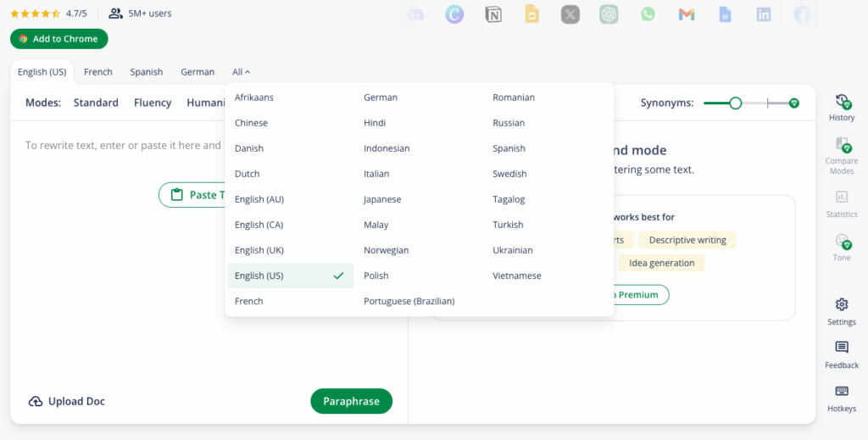The image size is (868, 440).
Task: Click the Paste Text button
Action: coord(192,195)
